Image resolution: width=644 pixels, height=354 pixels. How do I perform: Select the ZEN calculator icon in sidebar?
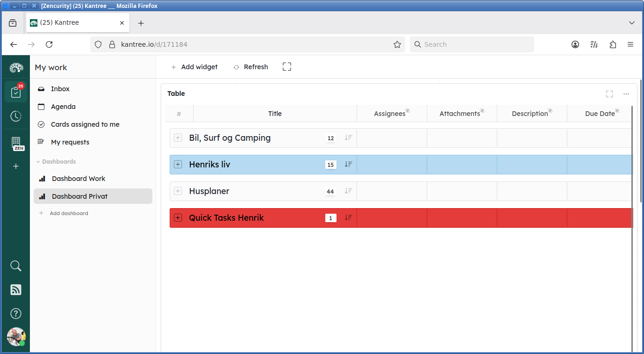click(x=16, y=142)
